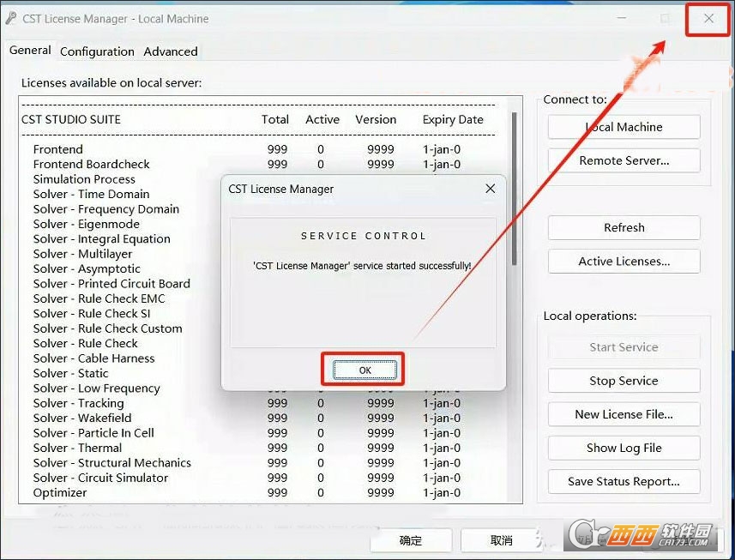Open the Advanced tab
Image resolution: width=735 pixels, height=560 pixels.
point(171,51)
